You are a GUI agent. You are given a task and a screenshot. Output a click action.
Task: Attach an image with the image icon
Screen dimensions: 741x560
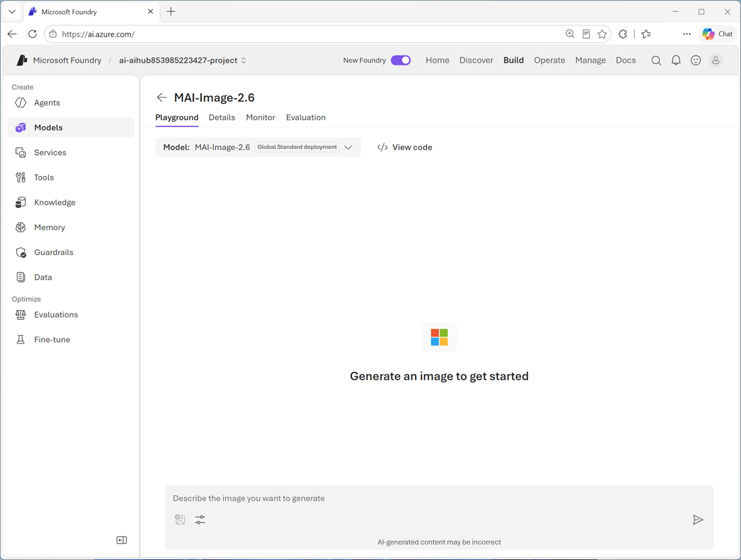coord(180,520)
